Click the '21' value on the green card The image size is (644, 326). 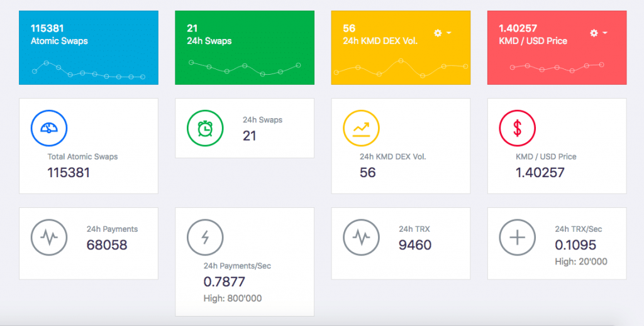point(192,28)
